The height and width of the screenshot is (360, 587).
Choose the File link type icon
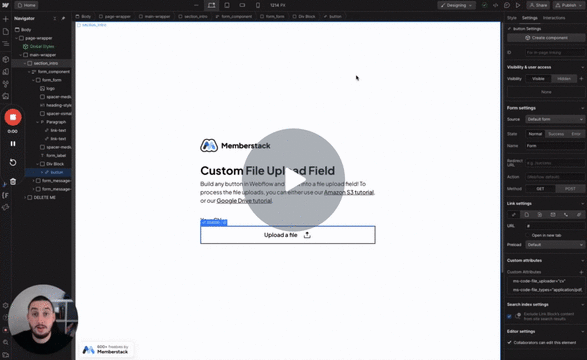point(579,215)
